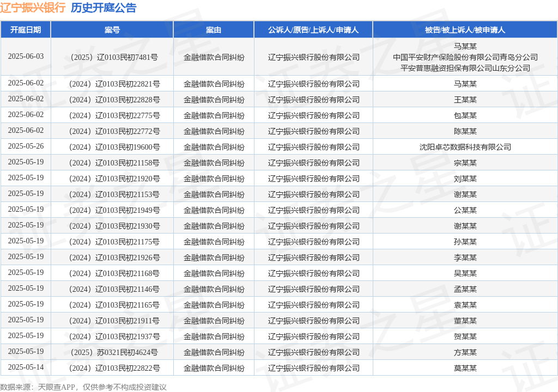This screenshot has width=558, height=392.
Task: Click defendant 袁某某
Action: 465,305
